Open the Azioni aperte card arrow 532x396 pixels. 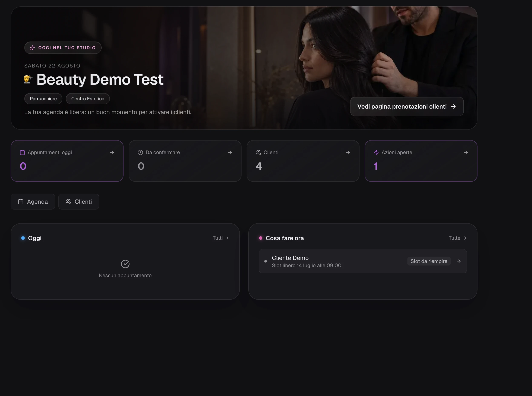[466, 152]
